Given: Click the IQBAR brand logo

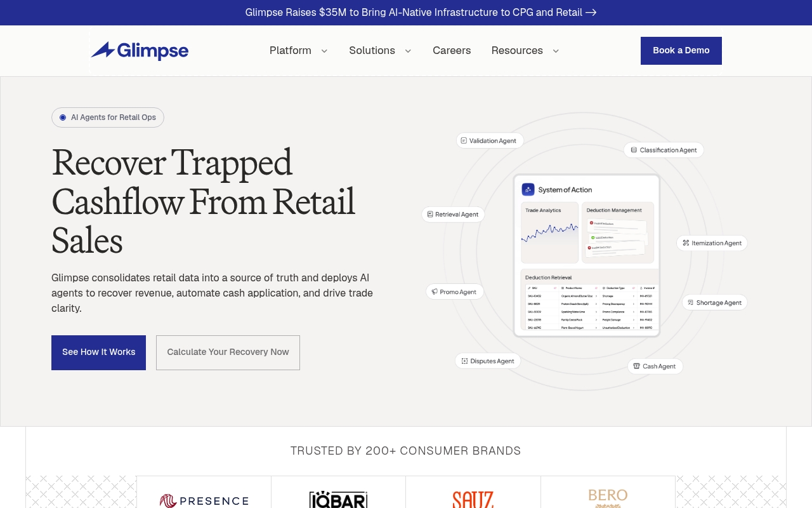Looking at the screenshot, I should (x=338, y=500).
